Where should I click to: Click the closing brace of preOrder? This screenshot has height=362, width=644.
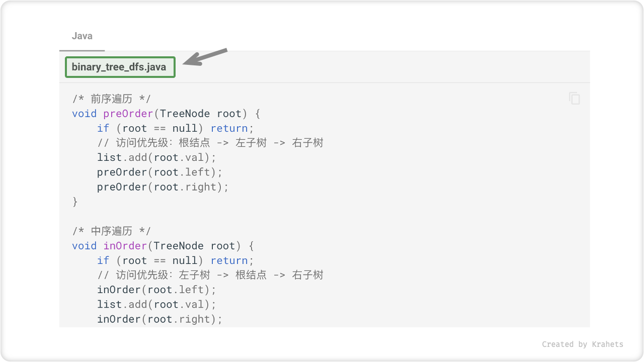point(75,202)
